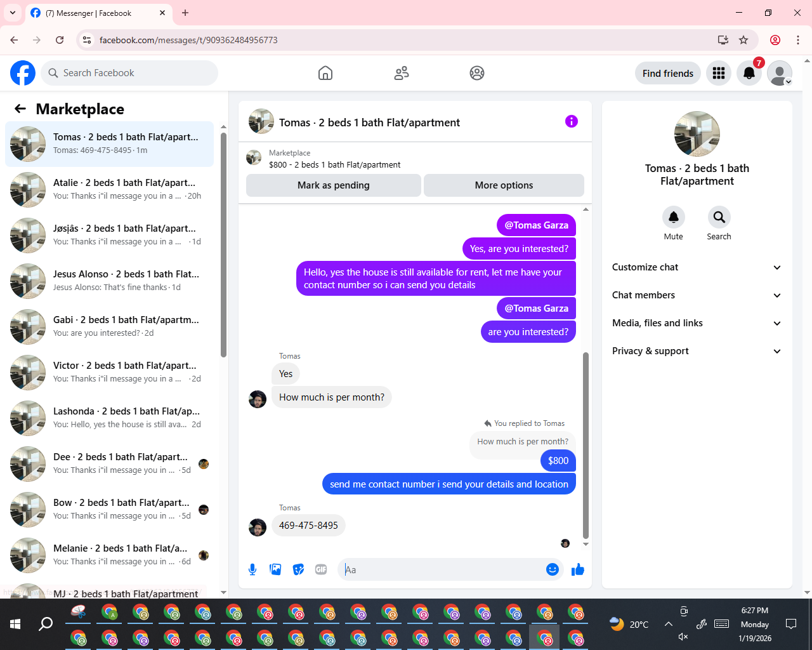
Task: Bookmark this page with star icon
Action: coord(743,40)
